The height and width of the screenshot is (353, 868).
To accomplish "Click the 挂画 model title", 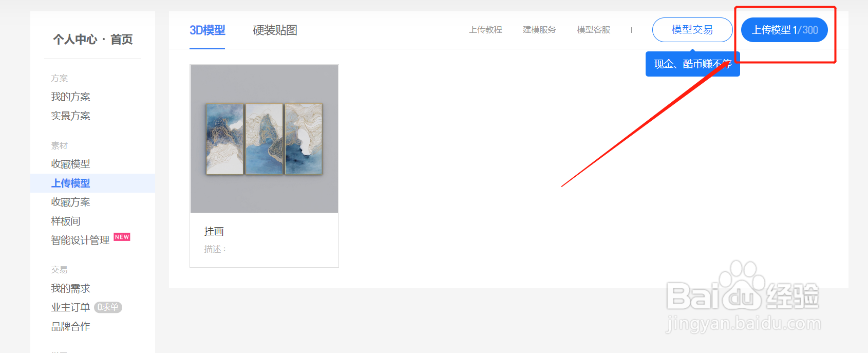I will coord(214,231).
